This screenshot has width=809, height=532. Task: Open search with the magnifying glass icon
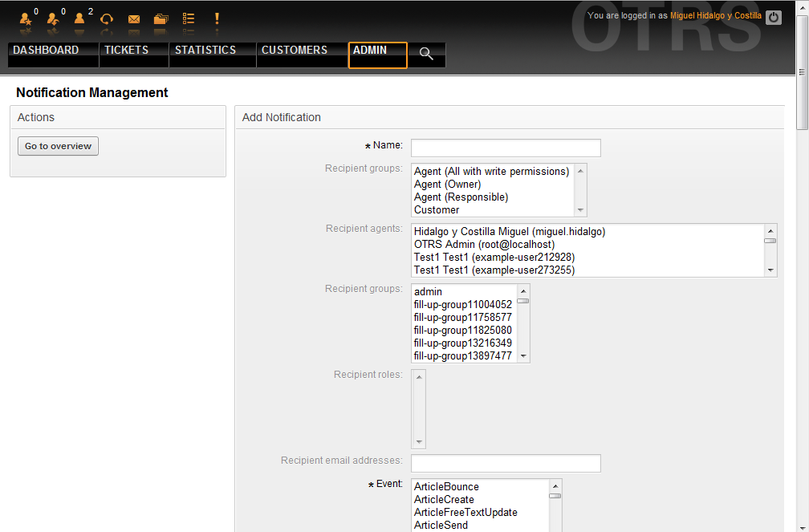(x=426, y=54)
